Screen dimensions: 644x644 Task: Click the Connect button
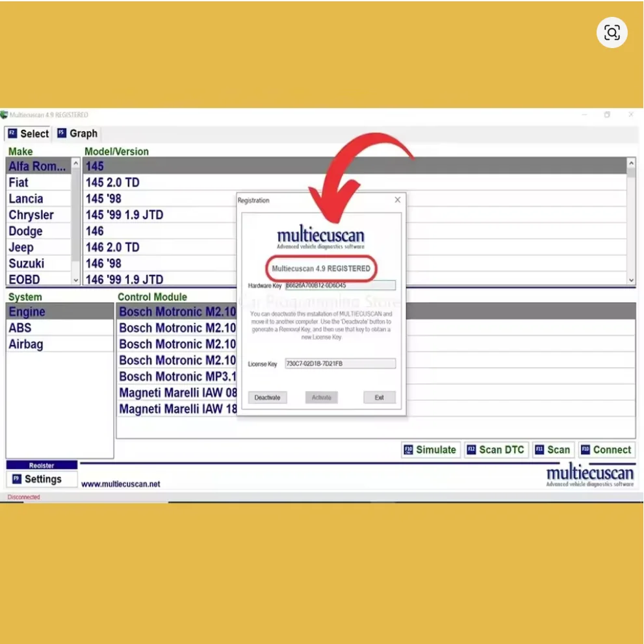click(x=606, y=450)
